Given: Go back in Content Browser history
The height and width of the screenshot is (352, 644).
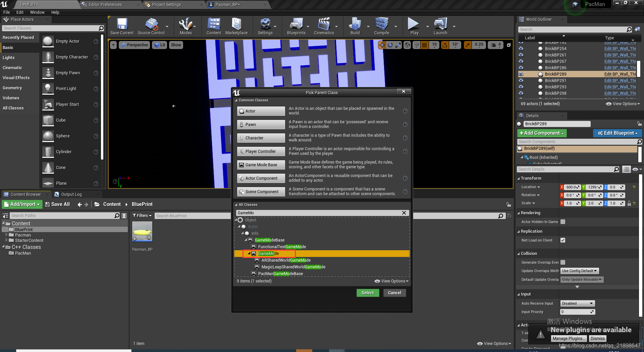Looking at the screenshot, I should click(x=79, y=205).
